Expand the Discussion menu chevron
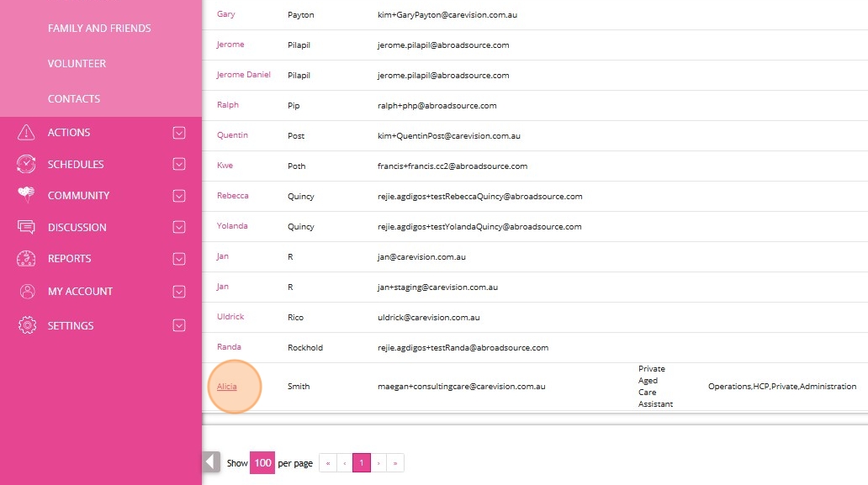Viewport: 868px width, 485px height. (179, 227)
